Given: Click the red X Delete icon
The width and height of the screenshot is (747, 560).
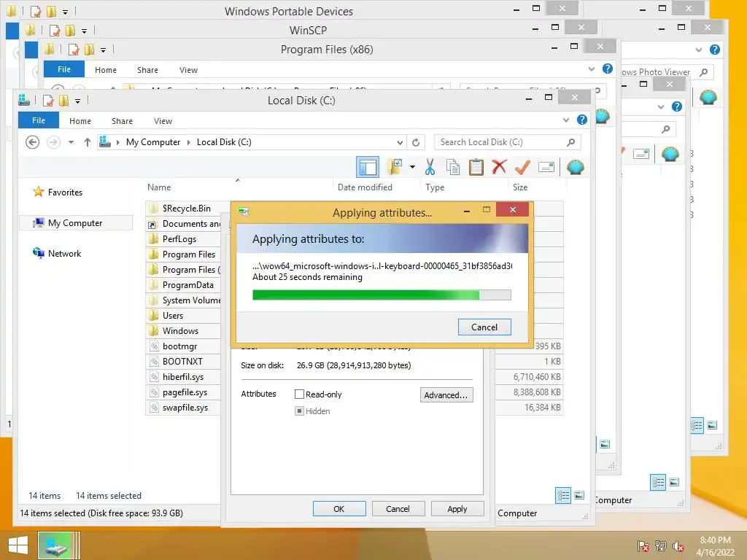Looking at the screenshot, I should (x=499, y=167).
